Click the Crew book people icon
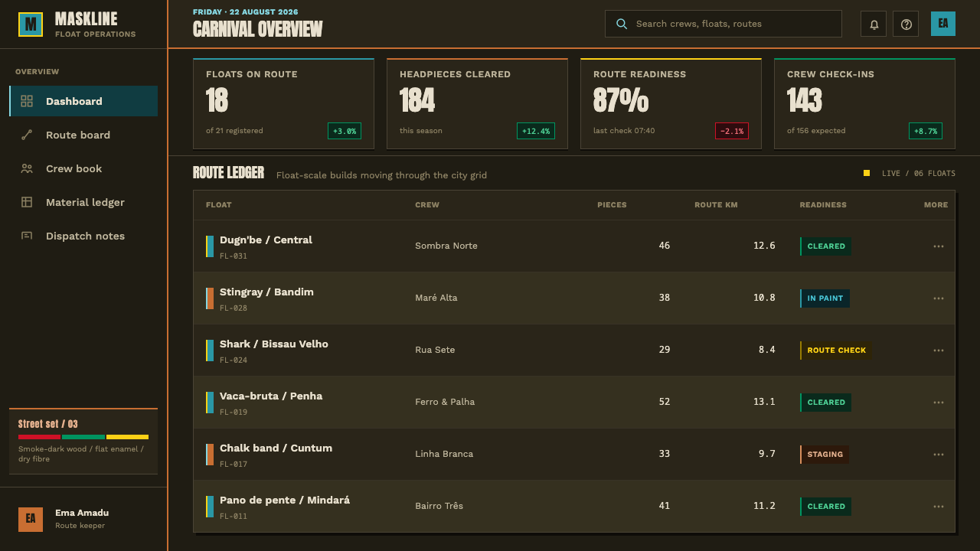This screenshot has width=980, height=551. [x=27, y=168]
